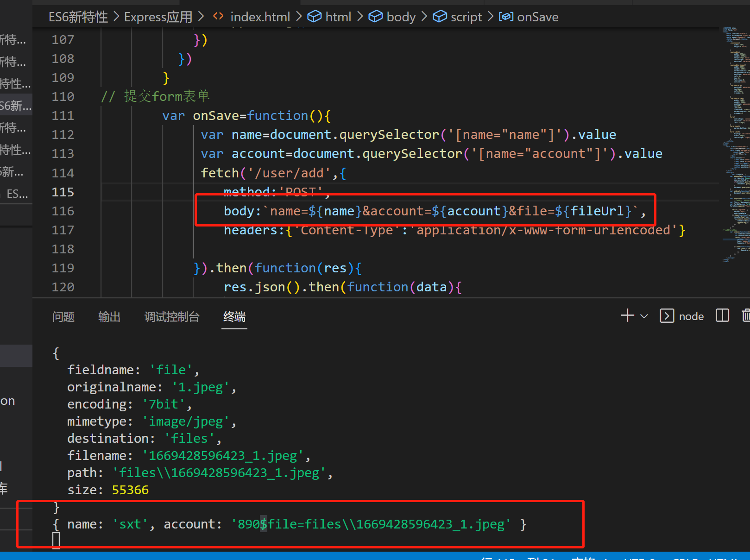Click filename value in terminal output

click(x=223, y=456)
